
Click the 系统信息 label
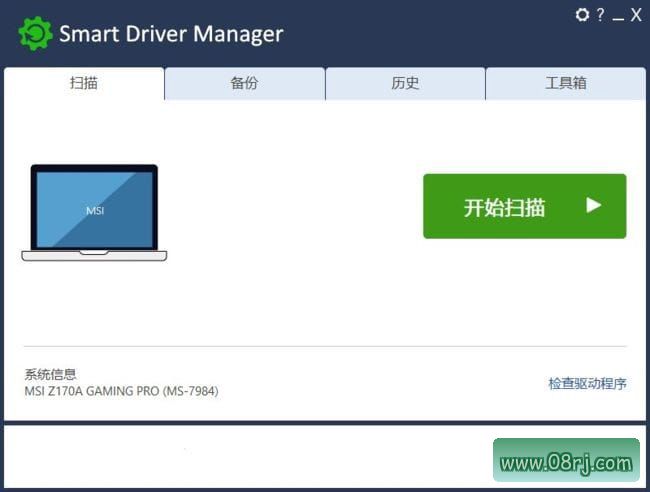tap(51, 374)
